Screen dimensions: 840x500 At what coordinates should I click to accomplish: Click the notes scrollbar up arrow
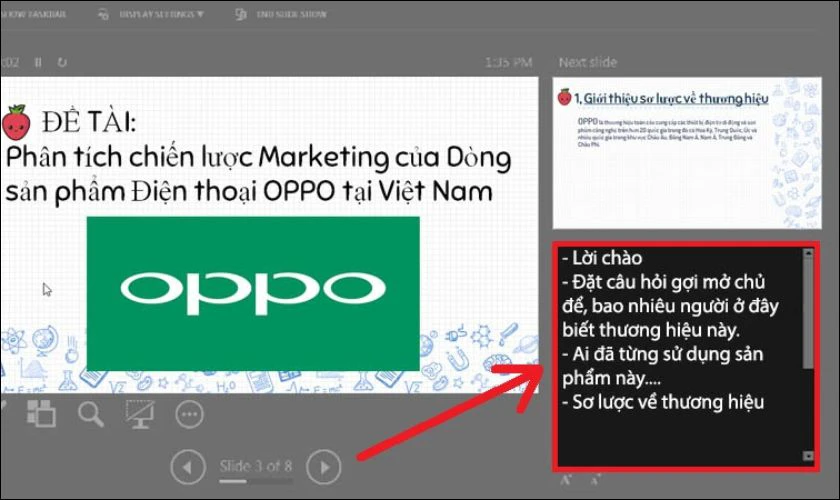(x=808, y=253)
